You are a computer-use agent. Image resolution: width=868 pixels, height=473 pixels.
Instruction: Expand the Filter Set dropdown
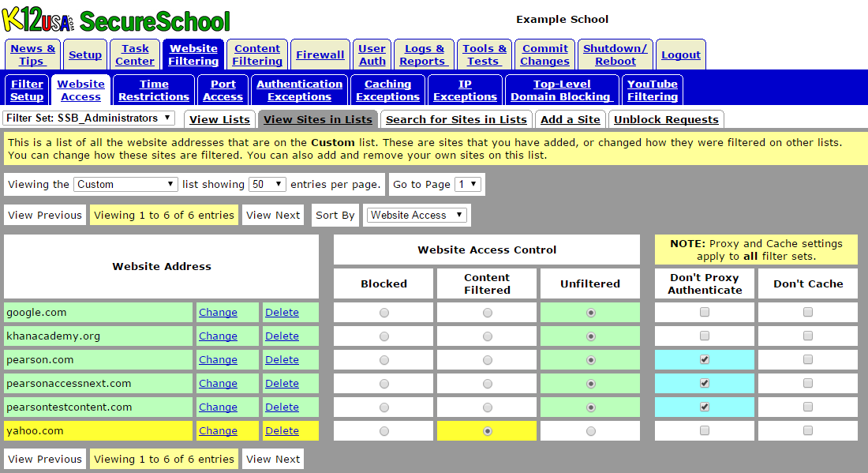point(89,118)
